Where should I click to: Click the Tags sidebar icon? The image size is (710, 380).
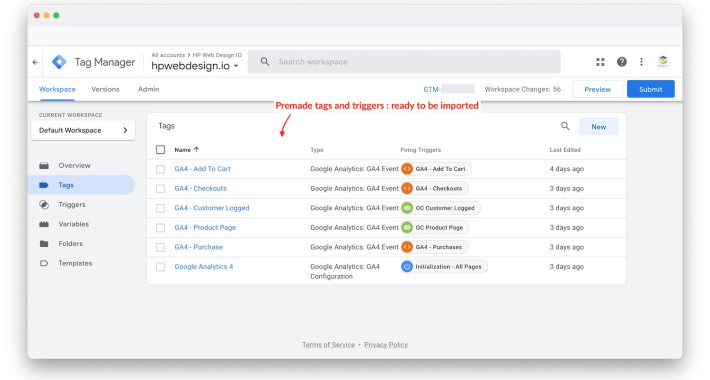[x=44, y=185]
